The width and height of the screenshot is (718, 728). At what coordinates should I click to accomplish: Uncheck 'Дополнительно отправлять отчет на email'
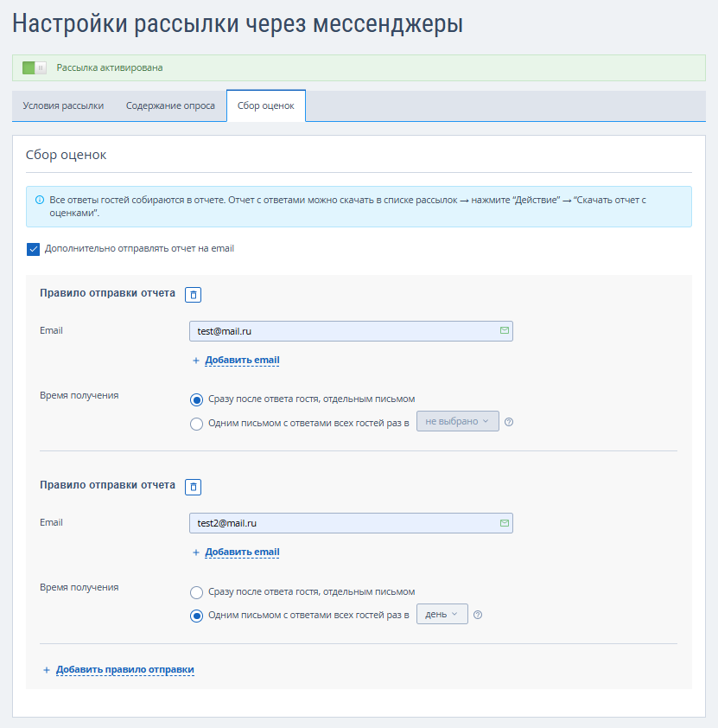coord(33,249)
